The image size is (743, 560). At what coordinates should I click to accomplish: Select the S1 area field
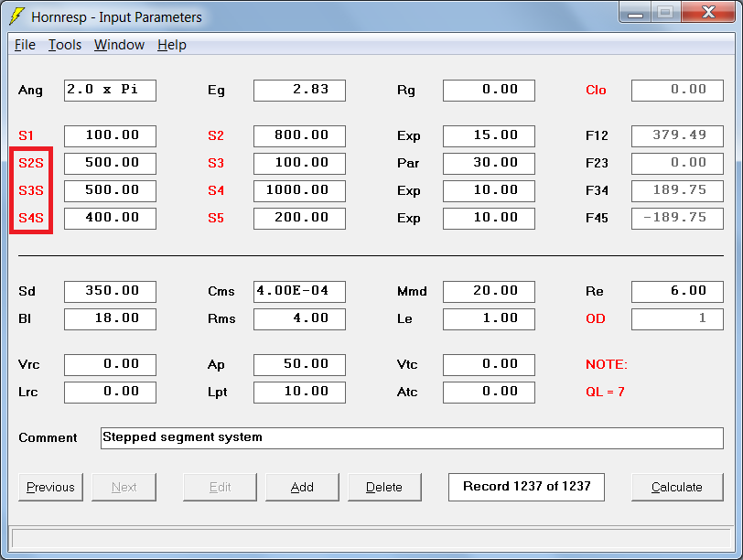pos(110,136)
